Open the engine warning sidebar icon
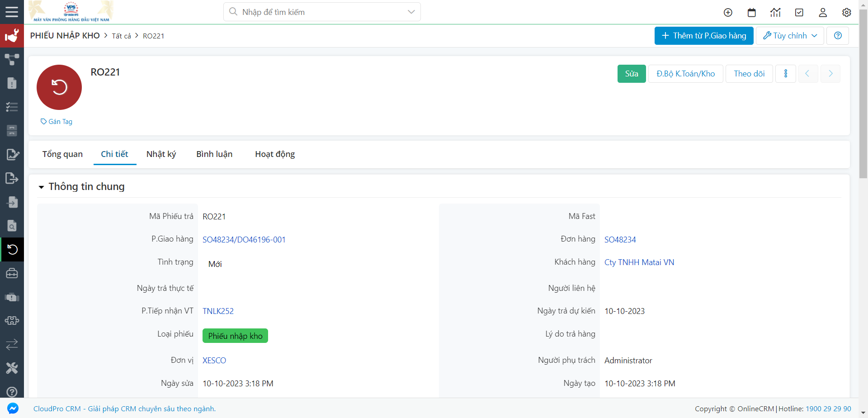868x418 pixels. [12, 297]
